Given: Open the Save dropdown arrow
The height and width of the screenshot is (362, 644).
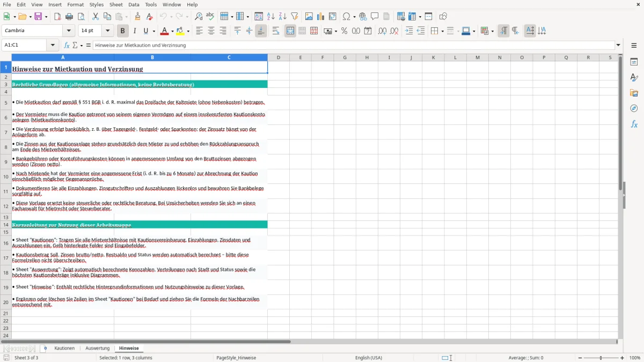Looking at the screenshot, I should click(46, 17).
